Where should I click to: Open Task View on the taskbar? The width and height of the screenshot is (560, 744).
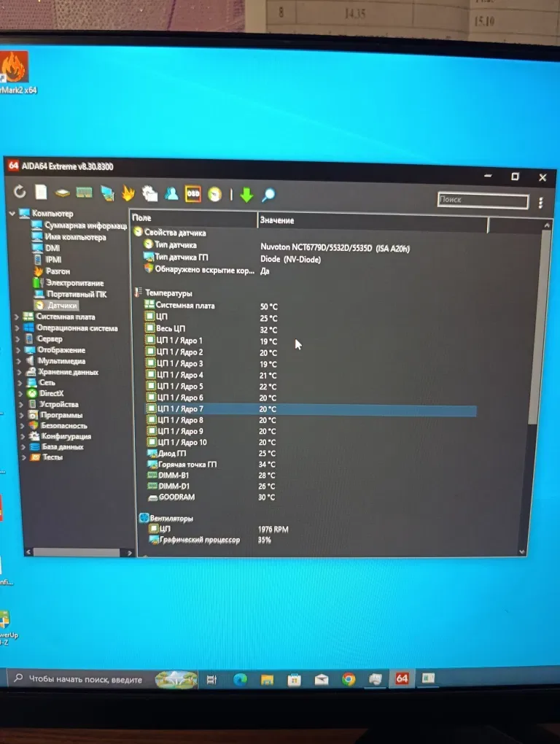click(211, 680)
